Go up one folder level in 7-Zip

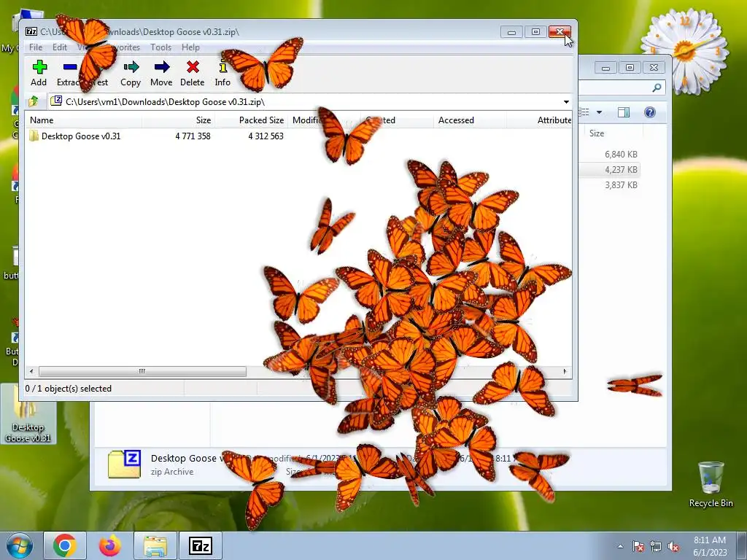point(34,101)
